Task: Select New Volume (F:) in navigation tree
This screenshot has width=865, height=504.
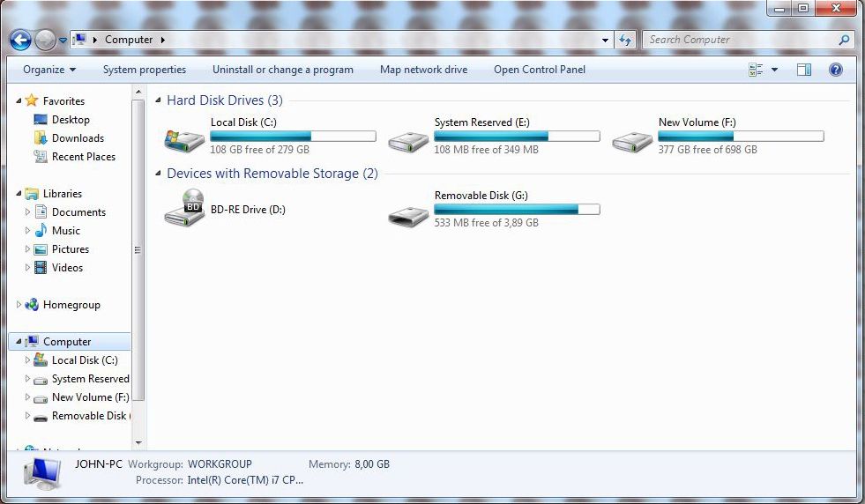Action: tap(91, 397)
